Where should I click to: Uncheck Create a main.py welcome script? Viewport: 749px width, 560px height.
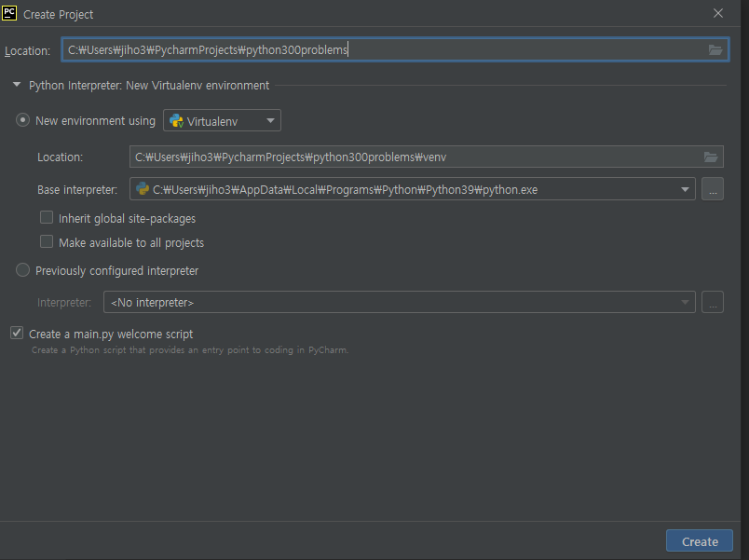tap(17, 333)
